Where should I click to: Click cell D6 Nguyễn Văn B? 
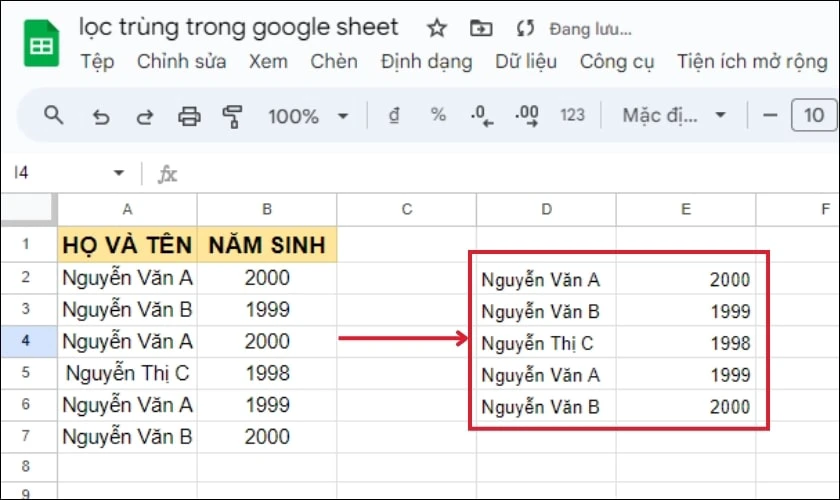click(546, 406)
